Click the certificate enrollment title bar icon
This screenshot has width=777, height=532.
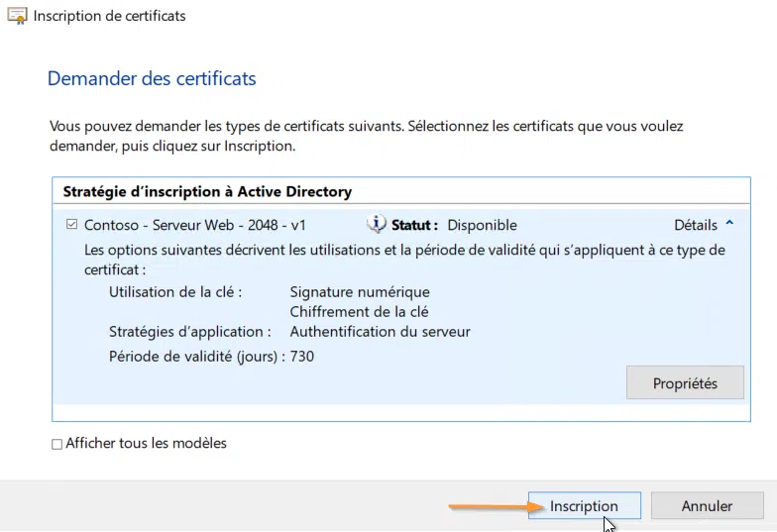point(17,16)
